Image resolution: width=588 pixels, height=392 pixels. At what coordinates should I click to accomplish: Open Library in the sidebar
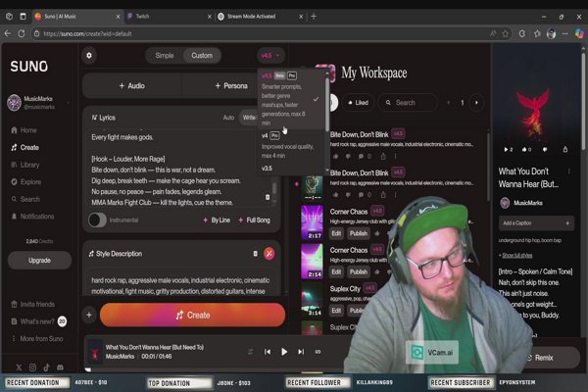point(24,165)
